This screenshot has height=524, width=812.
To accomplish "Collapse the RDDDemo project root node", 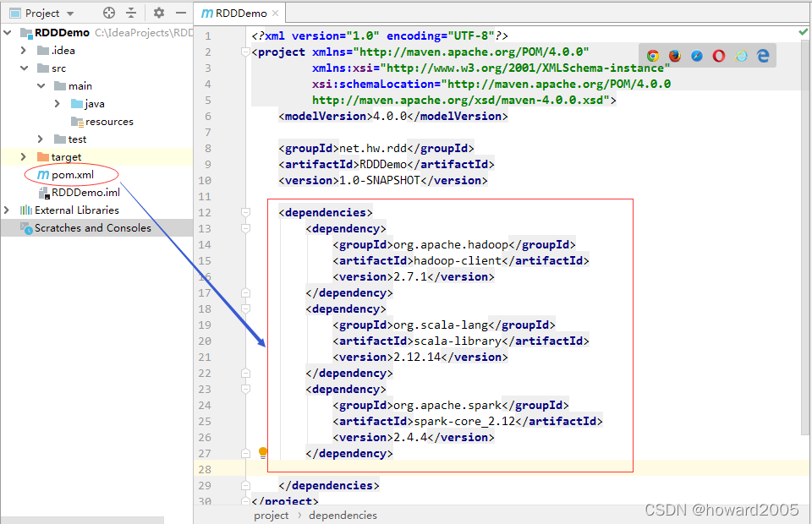I will point(8,33).
